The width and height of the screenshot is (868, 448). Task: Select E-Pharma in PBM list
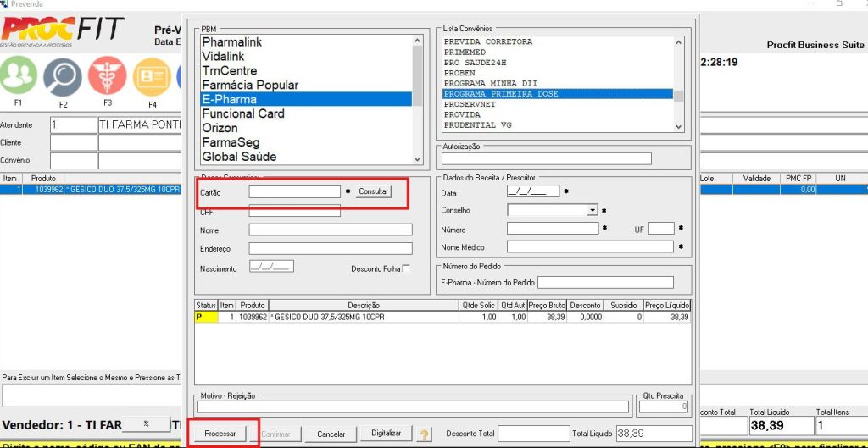(306, 100)
